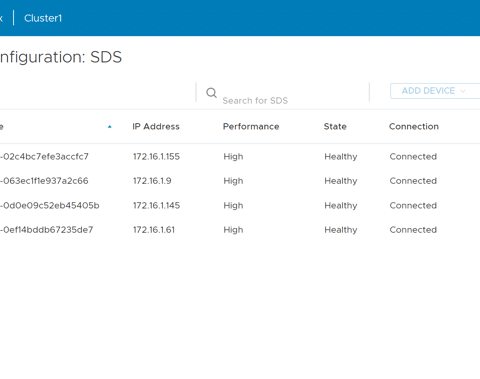Click the ADD DEVICE chevron arrow
This screenshot has width=480, height=379.
(463, 91)
